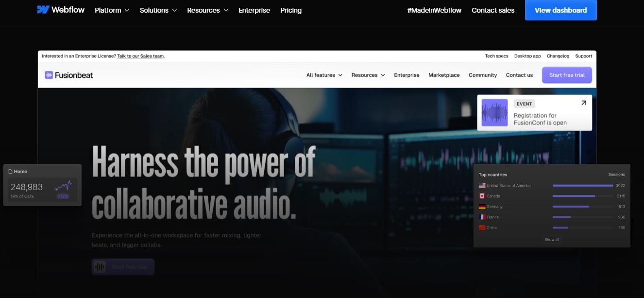Click the View dashboard button
This screenshot has height=298, width=644.
pos(561,10)
